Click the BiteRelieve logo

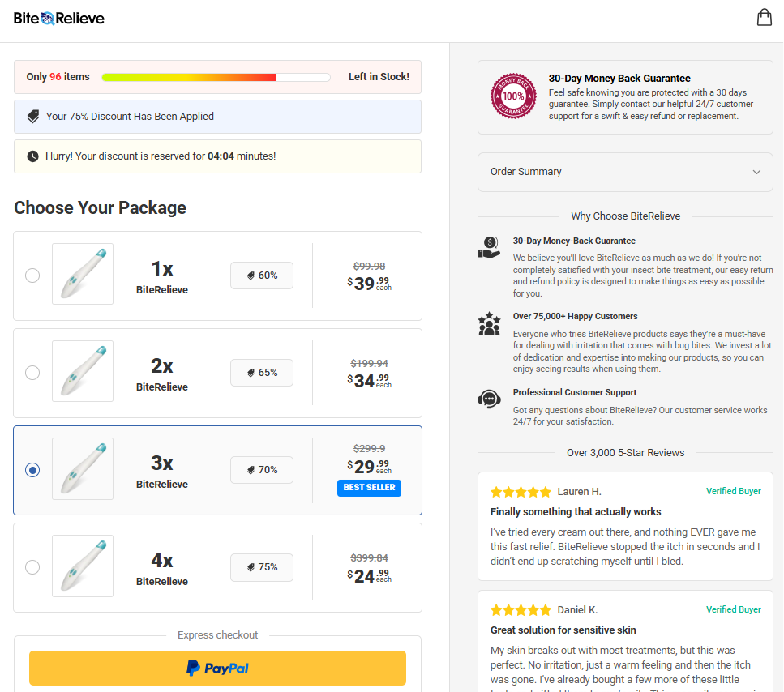pyautogui.click(x=59, y=19)
